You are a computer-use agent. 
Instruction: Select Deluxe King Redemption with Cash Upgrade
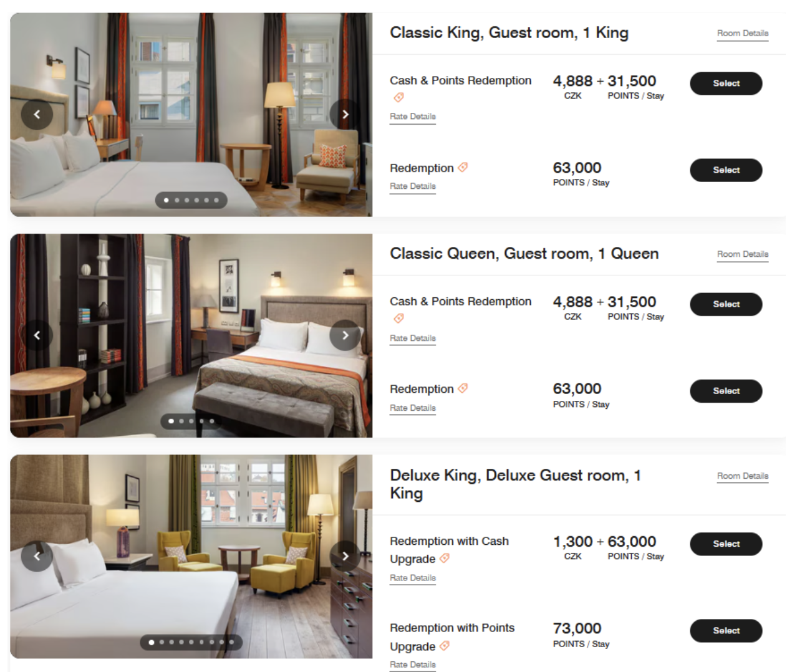click(726, 544)
